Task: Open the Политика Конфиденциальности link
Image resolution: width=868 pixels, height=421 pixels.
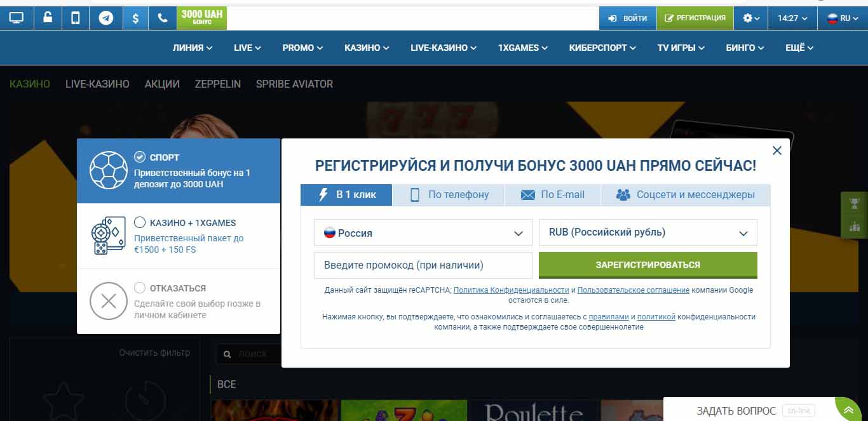Action: click(511, 290)
